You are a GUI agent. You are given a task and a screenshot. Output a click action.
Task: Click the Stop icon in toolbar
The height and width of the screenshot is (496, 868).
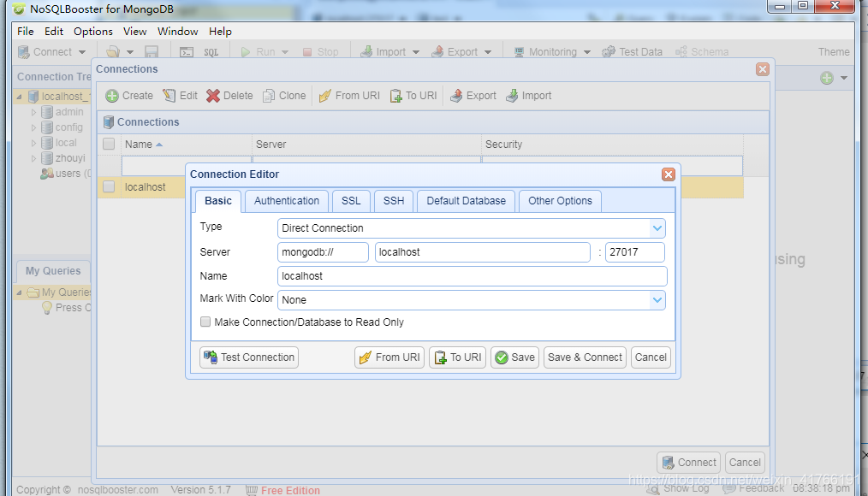click(x=307, y=52)
